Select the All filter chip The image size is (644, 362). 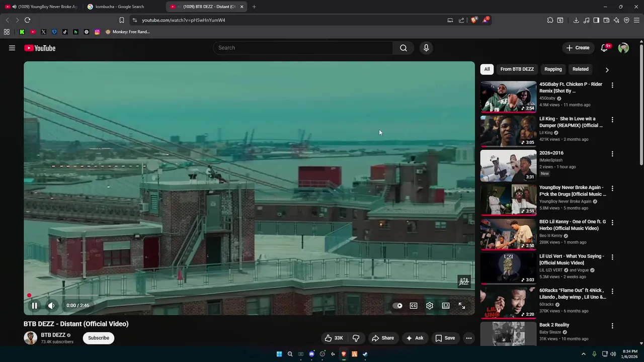(487, 69)
